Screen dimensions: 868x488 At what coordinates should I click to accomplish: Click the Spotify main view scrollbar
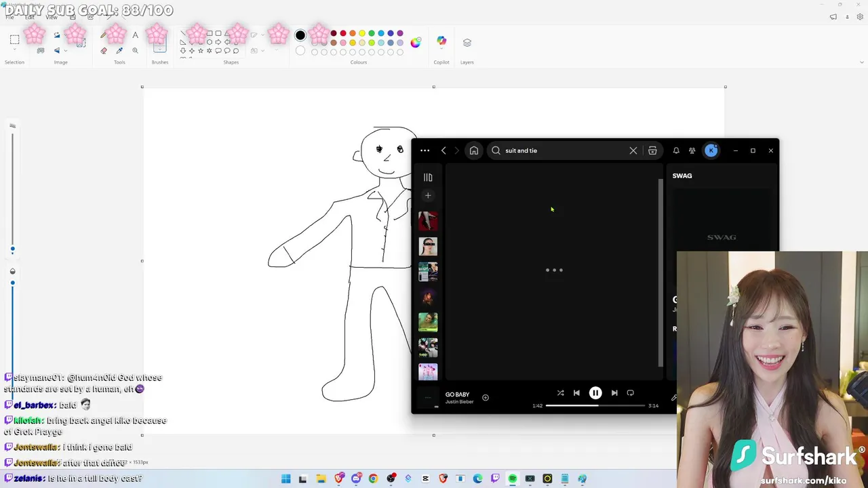click(x=660, y=273)
